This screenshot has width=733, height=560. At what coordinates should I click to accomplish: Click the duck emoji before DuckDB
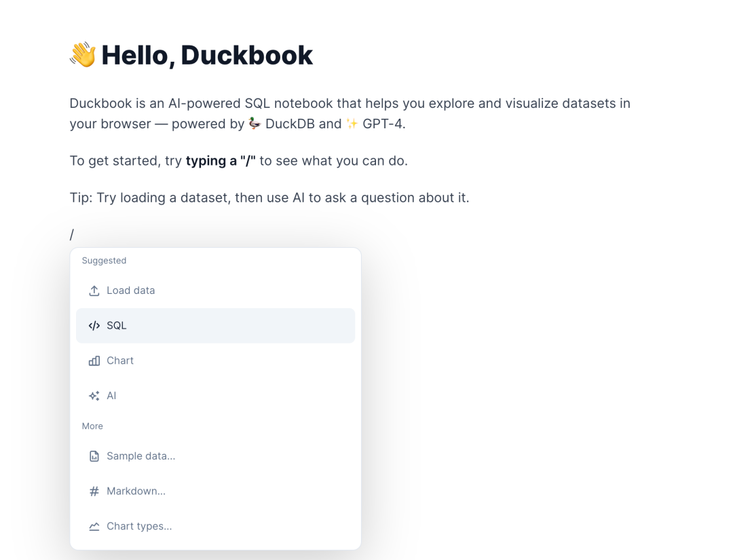pyautogui.click(x=255, y=124)
